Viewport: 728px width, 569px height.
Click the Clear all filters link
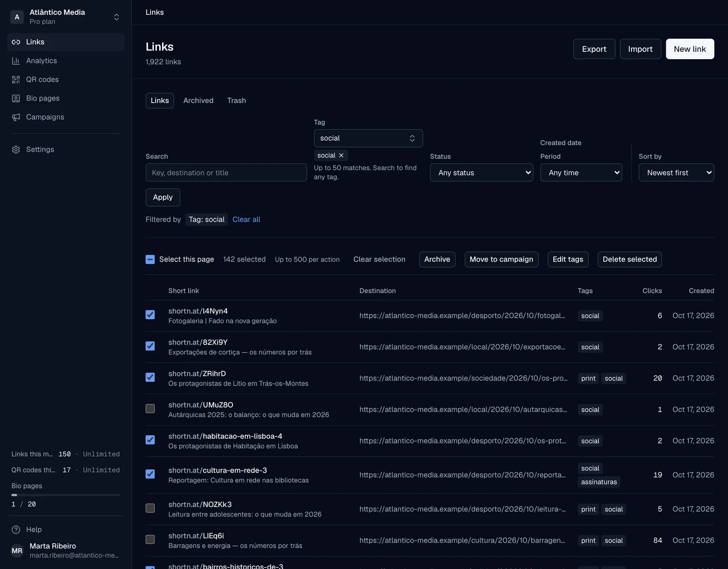click(x=246, y=219)
